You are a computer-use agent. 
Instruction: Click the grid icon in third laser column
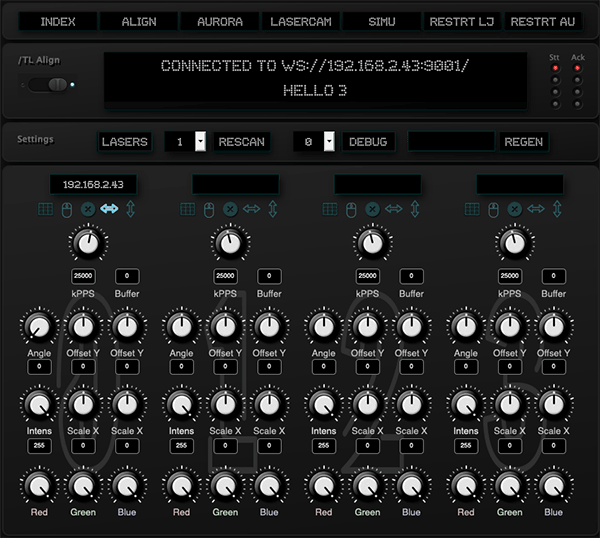[x=329, y=209]
